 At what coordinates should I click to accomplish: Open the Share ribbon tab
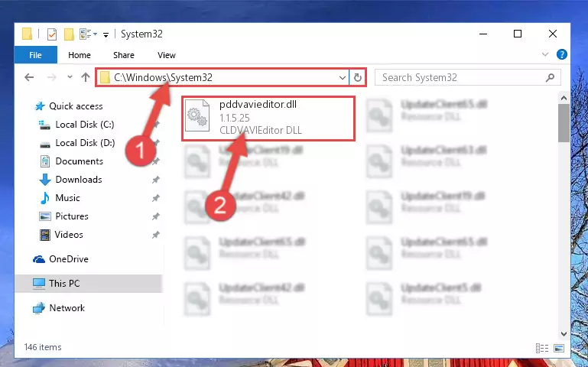coord(124,55)
